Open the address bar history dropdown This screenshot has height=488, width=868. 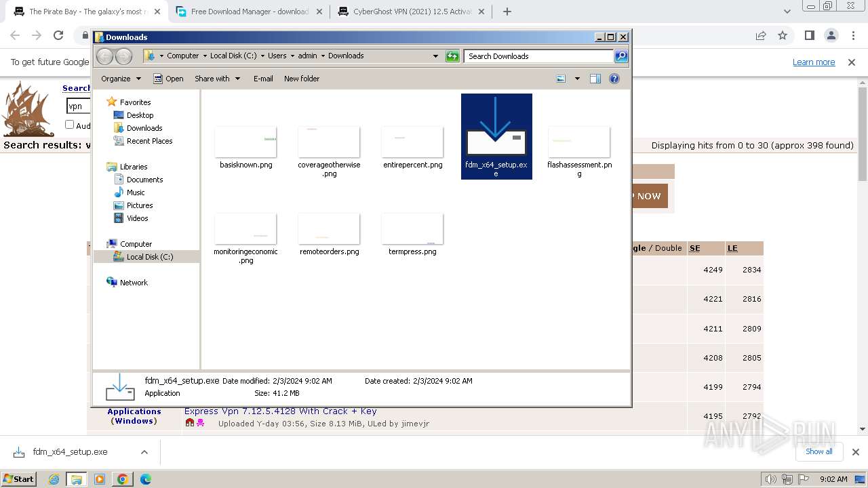coord(435,56)
